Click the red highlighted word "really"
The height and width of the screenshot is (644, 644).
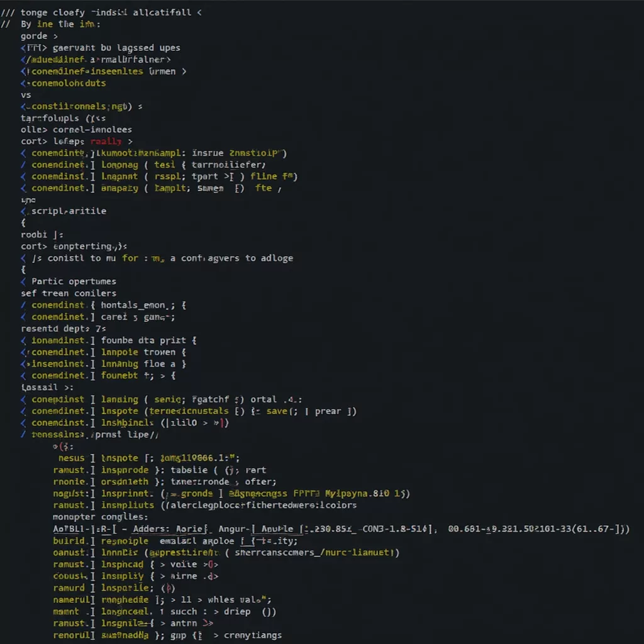coord(108,142)
